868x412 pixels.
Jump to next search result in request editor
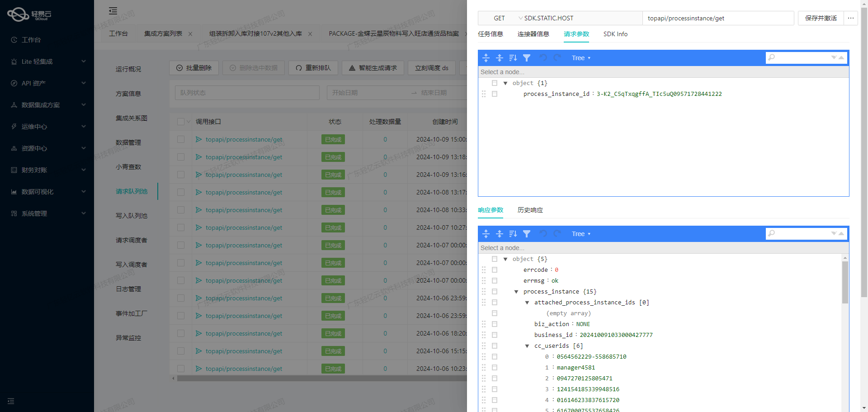(x=834, y=57)
